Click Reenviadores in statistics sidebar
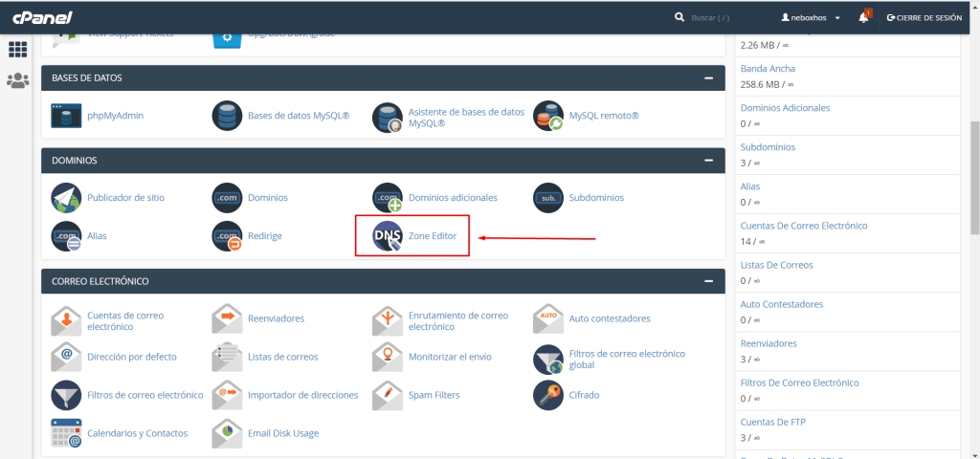The height and width of the screenshot is (459, 980). [768, 344]
